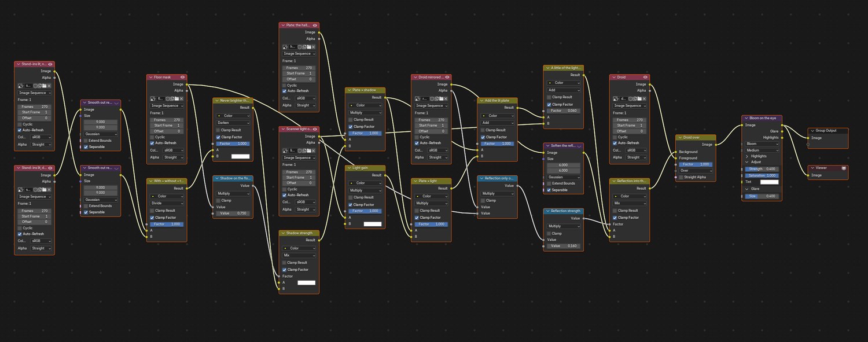The height and width of the screenshot is (342, 868).
Task: Open image browser icon in Droid node
Action: 616,99
